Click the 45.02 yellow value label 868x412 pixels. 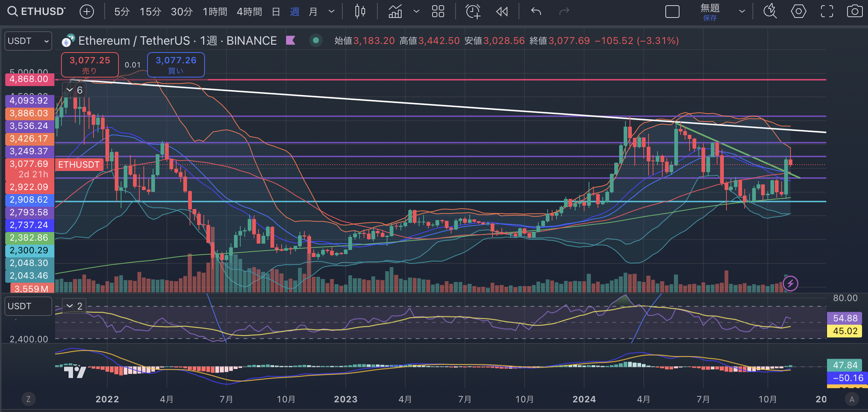[845, 331]
